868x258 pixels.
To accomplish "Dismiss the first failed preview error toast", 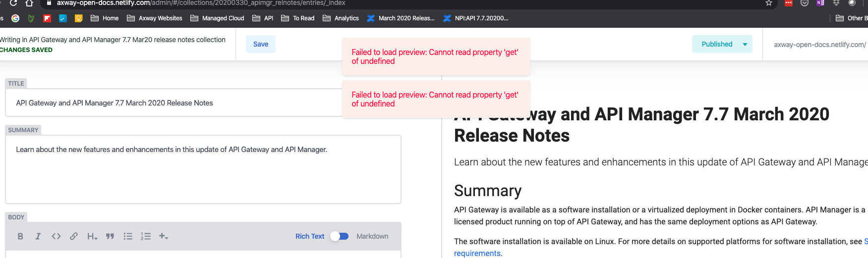I will coord(436,56).
